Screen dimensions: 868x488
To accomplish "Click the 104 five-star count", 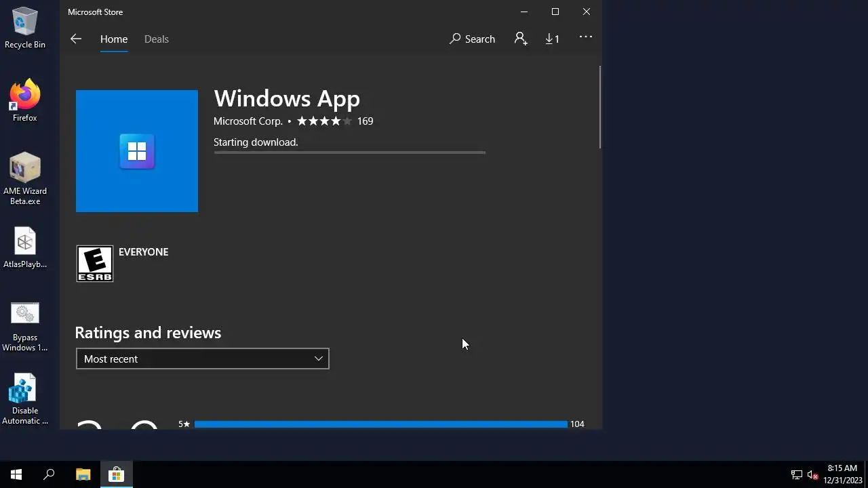I will tap(577, 424).
